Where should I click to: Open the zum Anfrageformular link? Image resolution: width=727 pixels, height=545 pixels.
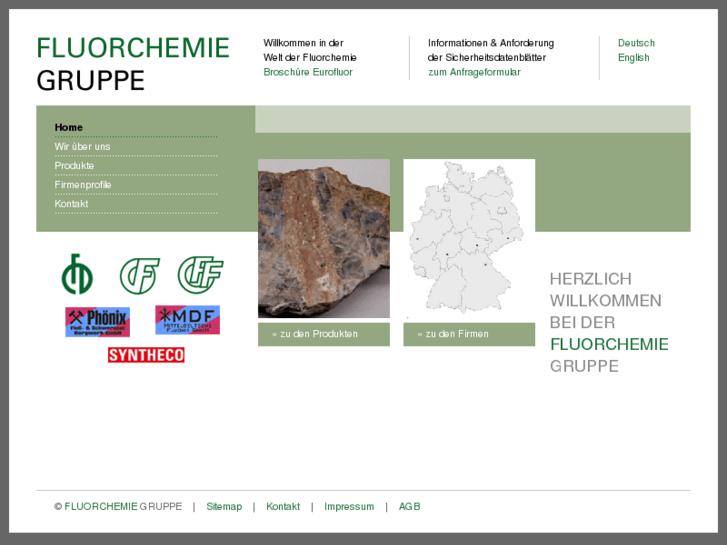click(x=474, y=72)
